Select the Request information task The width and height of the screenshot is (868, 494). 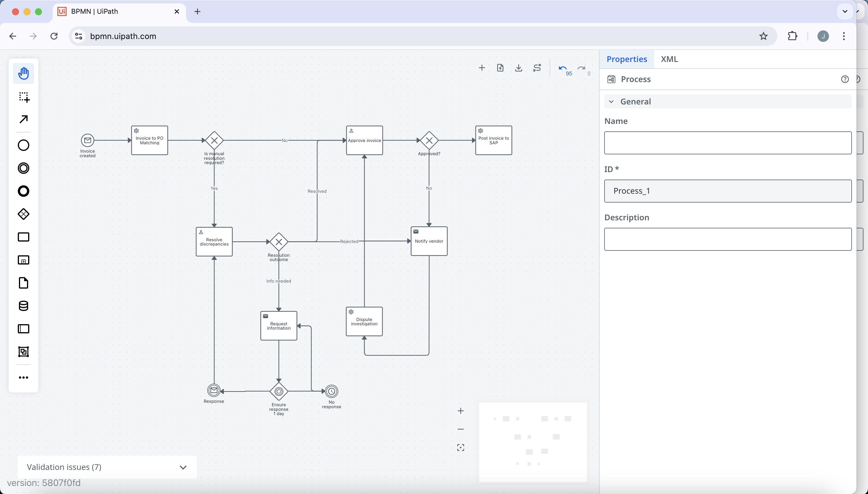[279, 326]
